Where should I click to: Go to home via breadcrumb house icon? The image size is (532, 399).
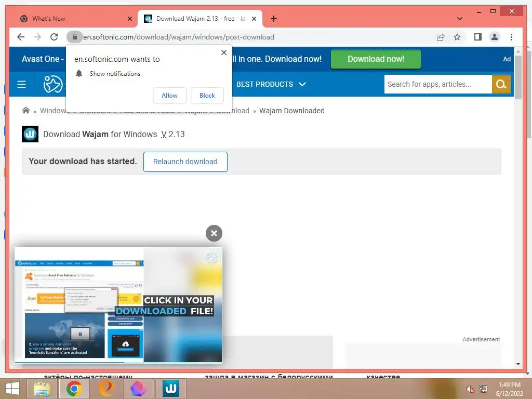(x=26, y=110)
